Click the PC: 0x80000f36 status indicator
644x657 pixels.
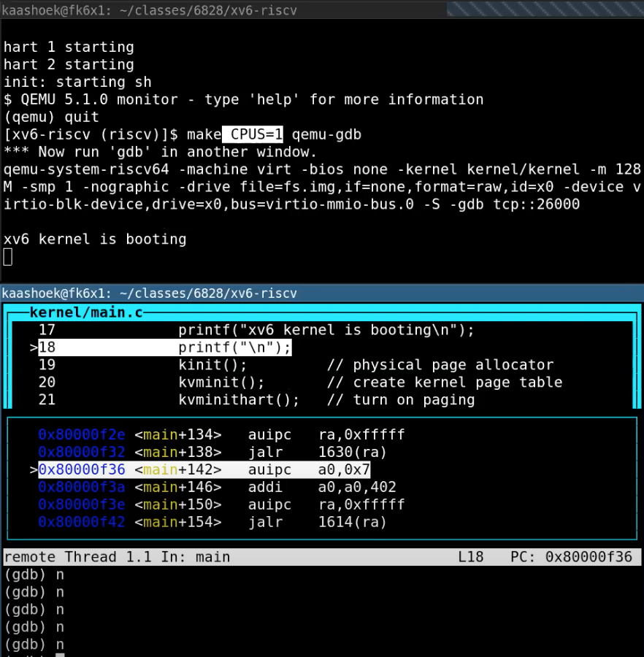571,557
